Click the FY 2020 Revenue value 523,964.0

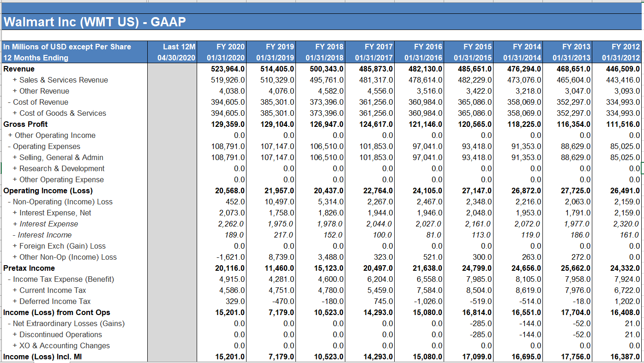[228, 69]
